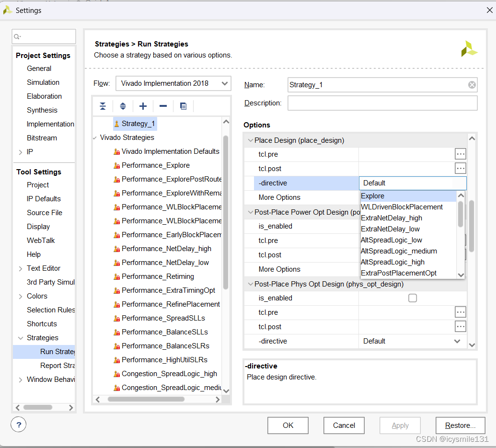Expand the Window Behavior settings node
The height and width of the screenshot is (448, 496).
[21, 379]
